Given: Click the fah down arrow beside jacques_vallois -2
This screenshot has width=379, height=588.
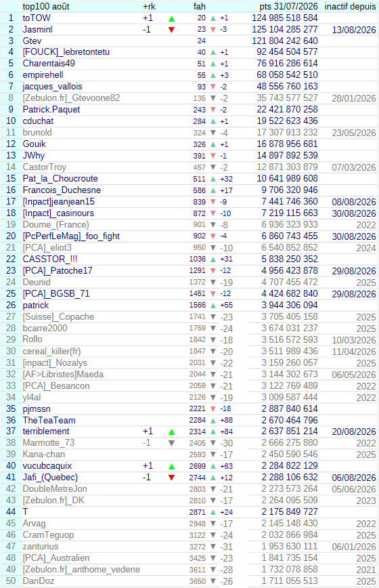Looking at the screenshot, I should point(213,87).
